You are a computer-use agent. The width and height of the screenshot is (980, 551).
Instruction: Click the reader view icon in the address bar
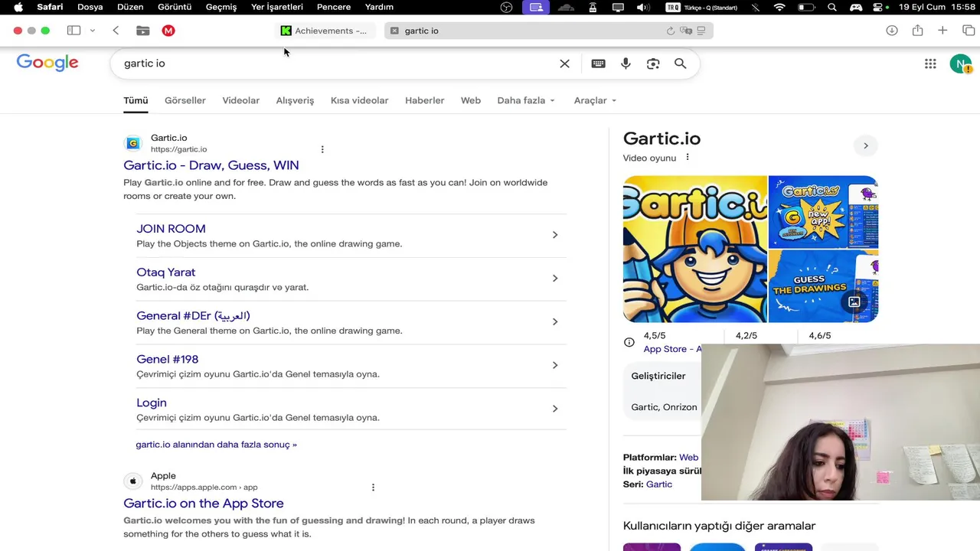point(701,31)
